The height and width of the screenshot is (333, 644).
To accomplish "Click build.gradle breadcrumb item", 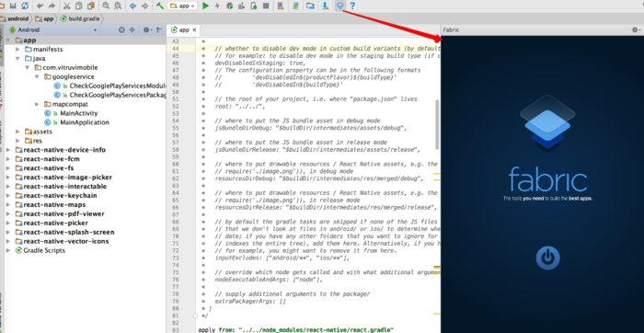I will point(80,19).
